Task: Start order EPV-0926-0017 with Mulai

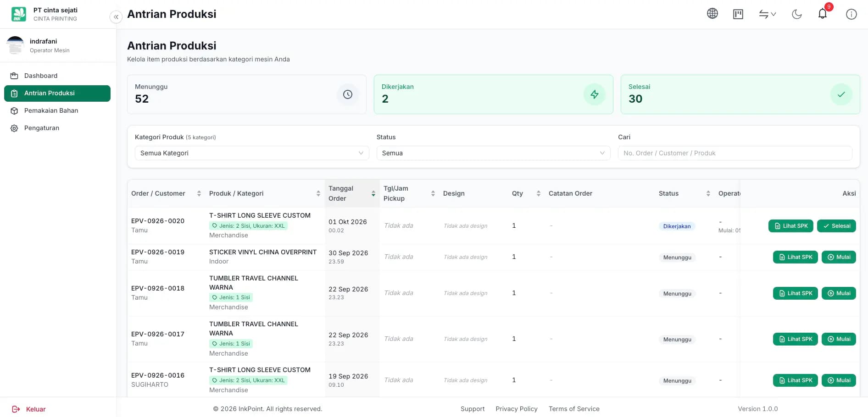Action: pos(839,339)
